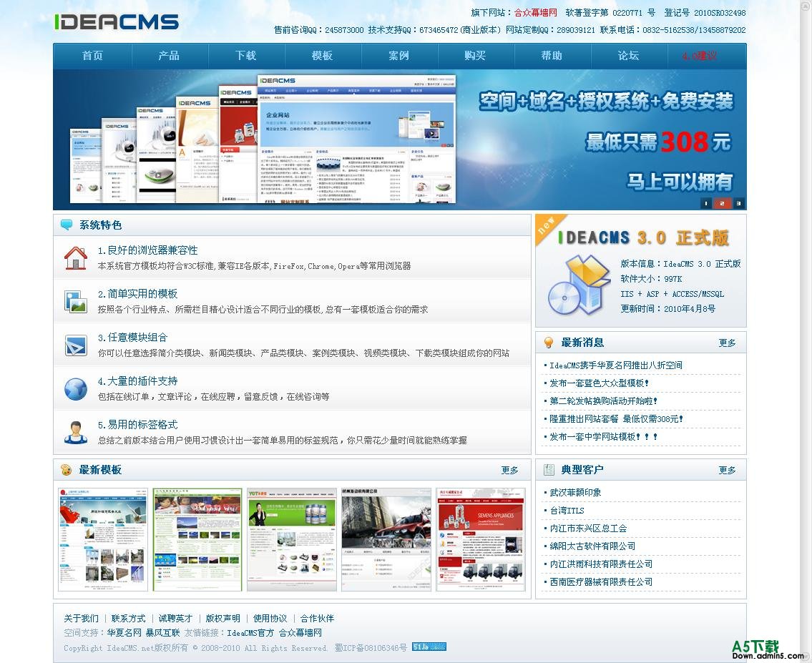This screenshot has height=663, width=812.
Task: Click the picture icon beside 简单实用的模板
Action: 76,301
